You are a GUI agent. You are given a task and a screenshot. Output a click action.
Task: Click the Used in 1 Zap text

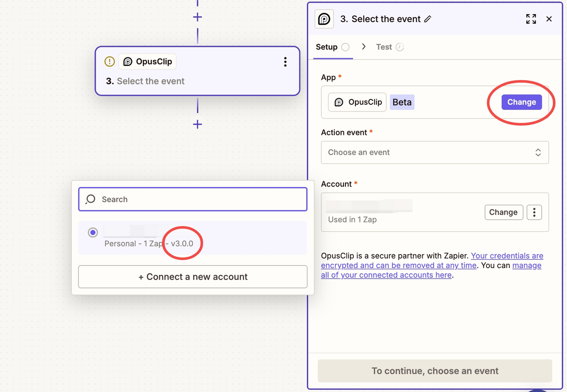352,219
